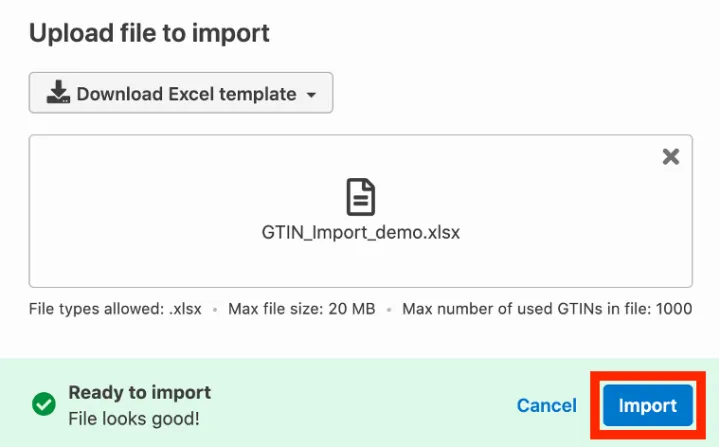Click the "File types allowed: .xlsx" hint
This screenshot has width=720, height=447.
point(115,309)
